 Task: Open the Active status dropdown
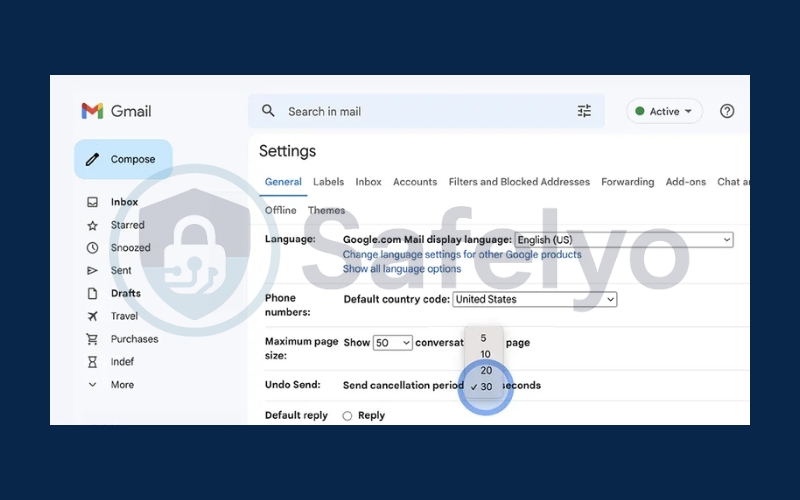(664, 111)
